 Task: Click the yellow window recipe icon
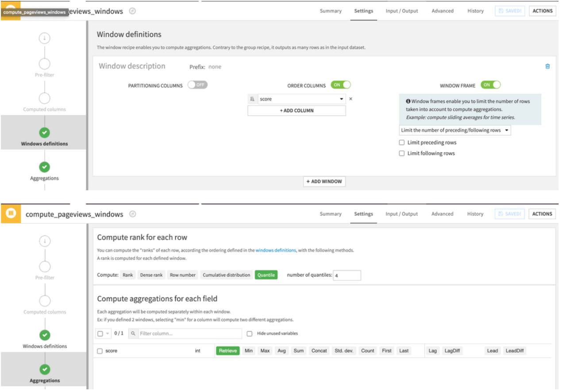(x=11, y=214)
